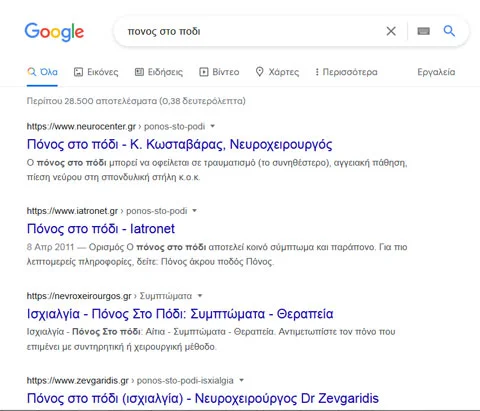
Task: Click the three-dot icon beside Περισσότερα
Action: [x=317, y=72]
